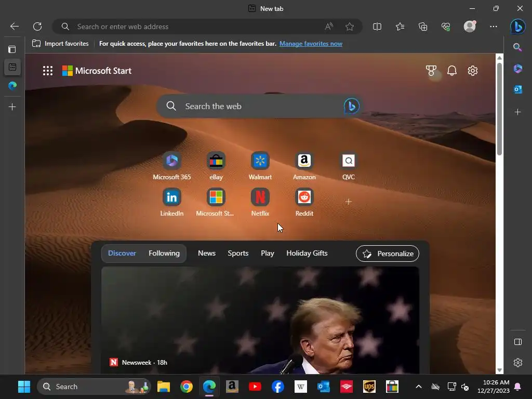This screenshot has width=532, height=399.
Task: Open the taskbar clock showing 10:26 AM
Action: pyautogui.click(x=494, y=387)
